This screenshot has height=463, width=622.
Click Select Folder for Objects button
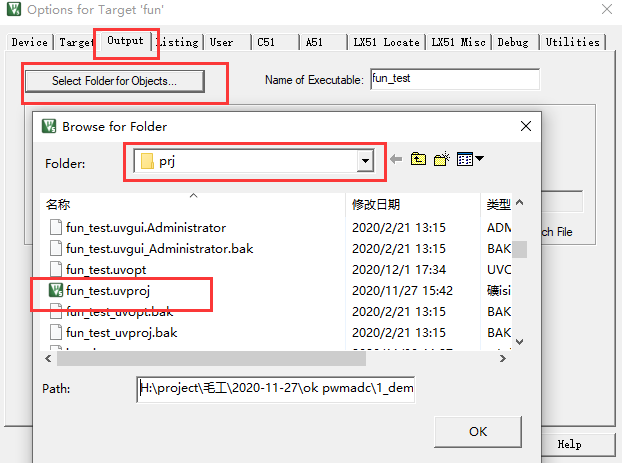tap(115, 81)
